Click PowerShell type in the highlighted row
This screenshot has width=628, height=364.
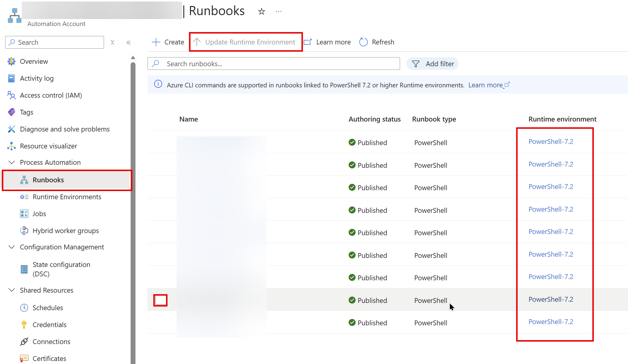[x=431, y=301]
